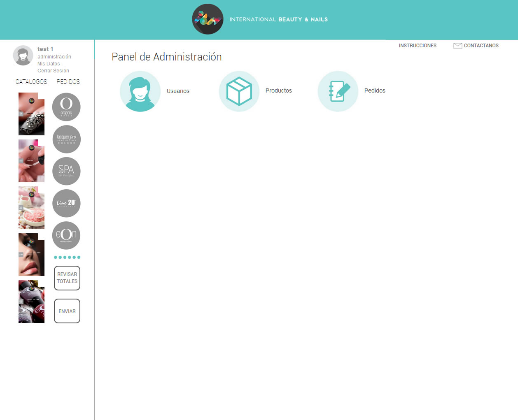This screenshot has height=420, width=518.
Task: Open the Usuarios user avatar icon
Action: click(140, 91)
